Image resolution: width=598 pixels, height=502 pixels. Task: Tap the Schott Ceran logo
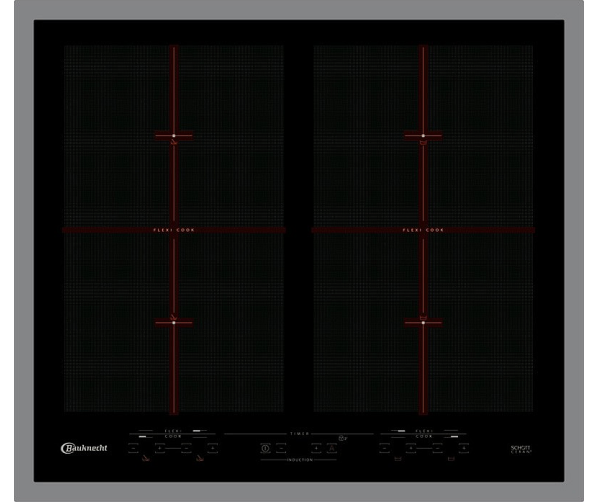point(521,449)
